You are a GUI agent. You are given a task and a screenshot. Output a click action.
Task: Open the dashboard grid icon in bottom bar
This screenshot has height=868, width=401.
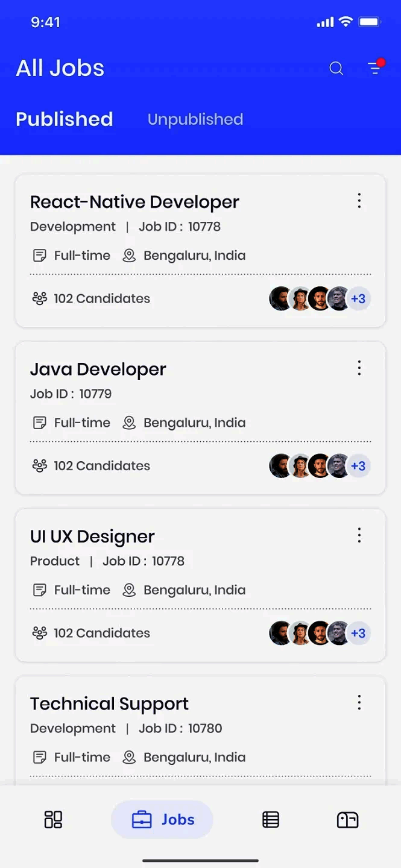coord(53,819)
